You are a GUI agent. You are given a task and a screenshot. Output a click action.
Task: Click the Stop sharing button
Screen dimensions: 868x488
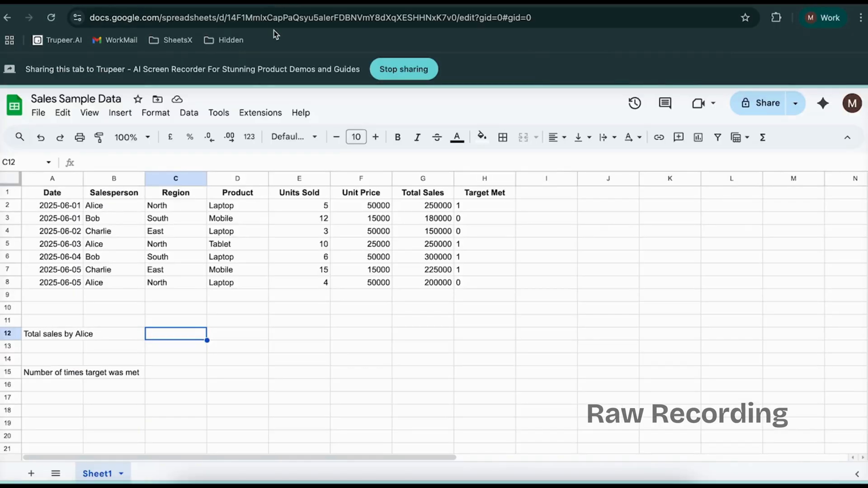pyautogui.click(x=403, y=69)
